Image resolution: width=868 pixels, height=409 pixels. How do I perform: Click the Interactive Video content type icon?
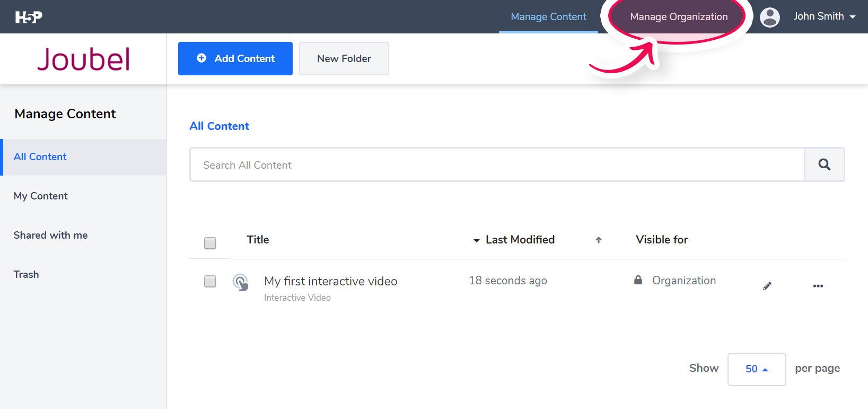pos(241,282)
